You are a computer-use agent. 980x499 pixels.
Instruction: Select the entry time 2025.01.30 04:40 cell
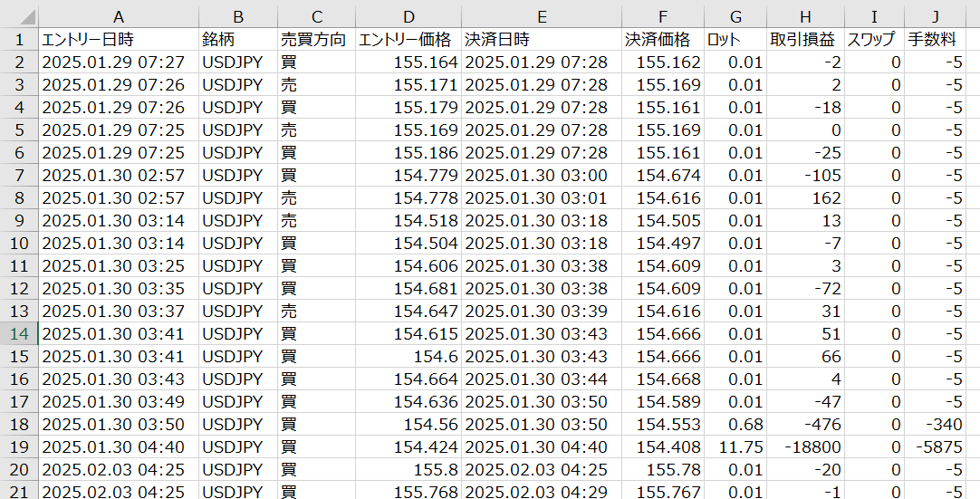point(118,447)
